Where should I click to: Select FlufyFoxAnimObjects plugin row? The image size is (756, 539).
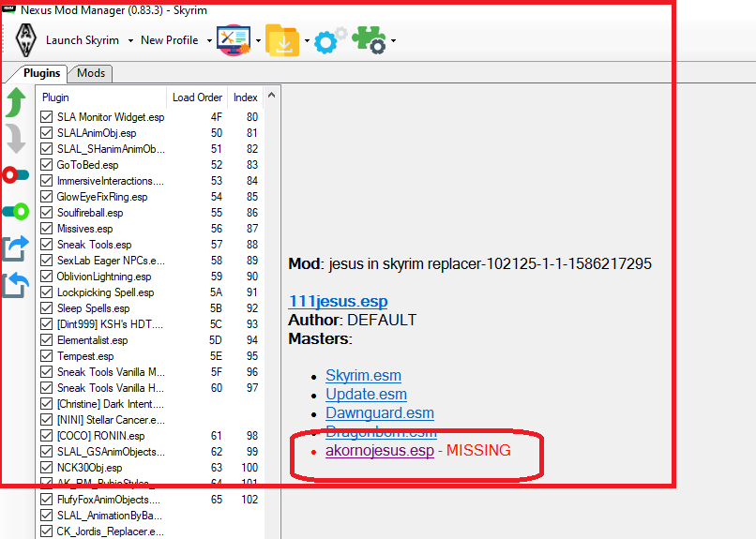pos(150,500)
